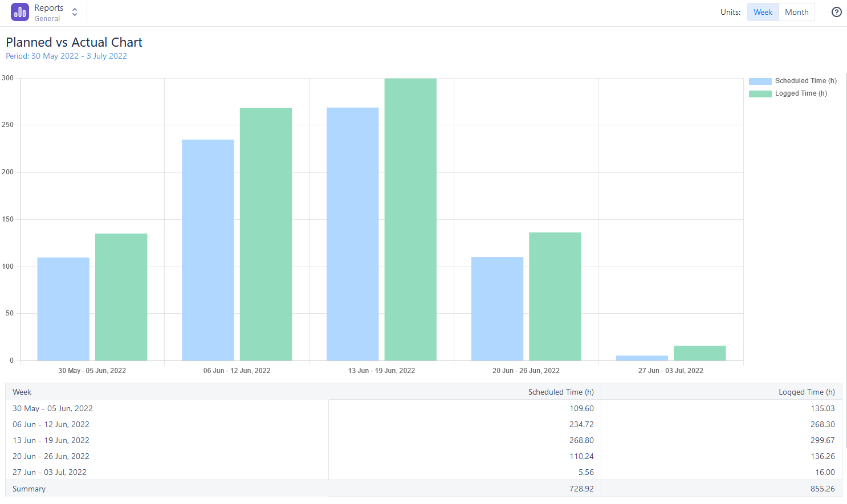This screenshot has height=504, width=847.
Task: Click the scheduled value 234.72
Action: tap(581, 424)
